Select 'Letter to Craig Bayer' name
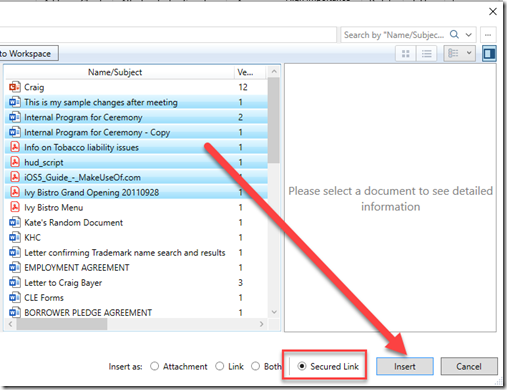 click(63, 283)
